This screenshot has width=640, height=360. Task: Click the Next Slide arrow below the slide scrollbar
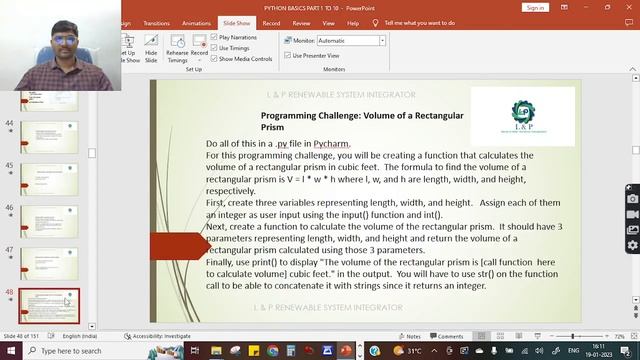tap(636, 316)
